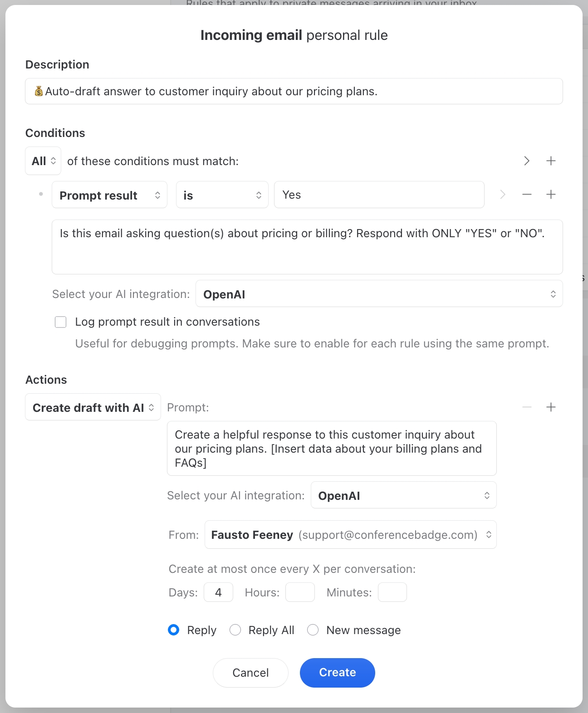
Task: Open the Prompt result condition type dropdown
Action: coord(109,195)
